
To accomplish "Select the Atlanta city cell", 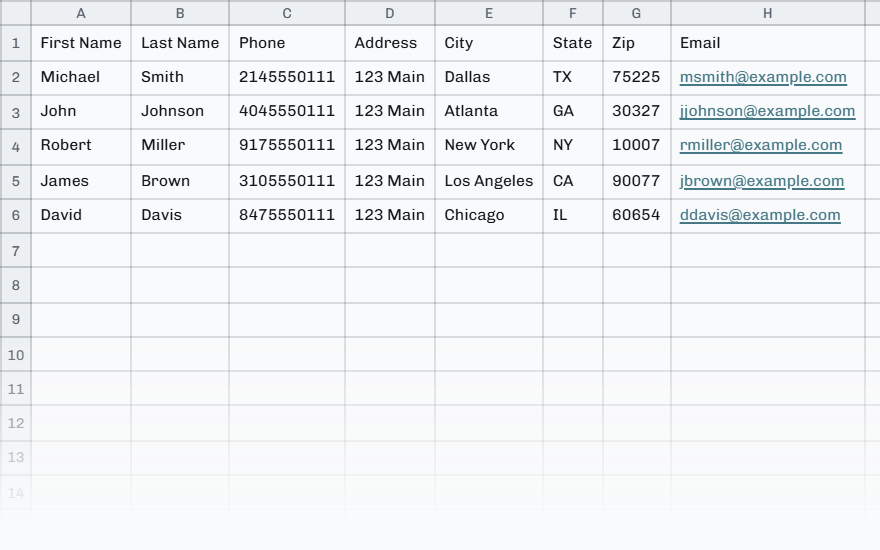I will pos(489,112).
